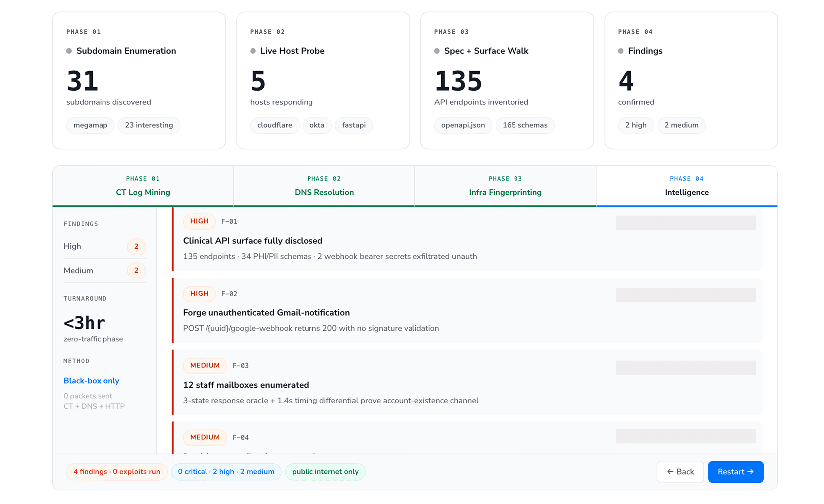Select the Infra Fingerprinting tab
This screenshot has height=504, width=824.
pos(505,186)
